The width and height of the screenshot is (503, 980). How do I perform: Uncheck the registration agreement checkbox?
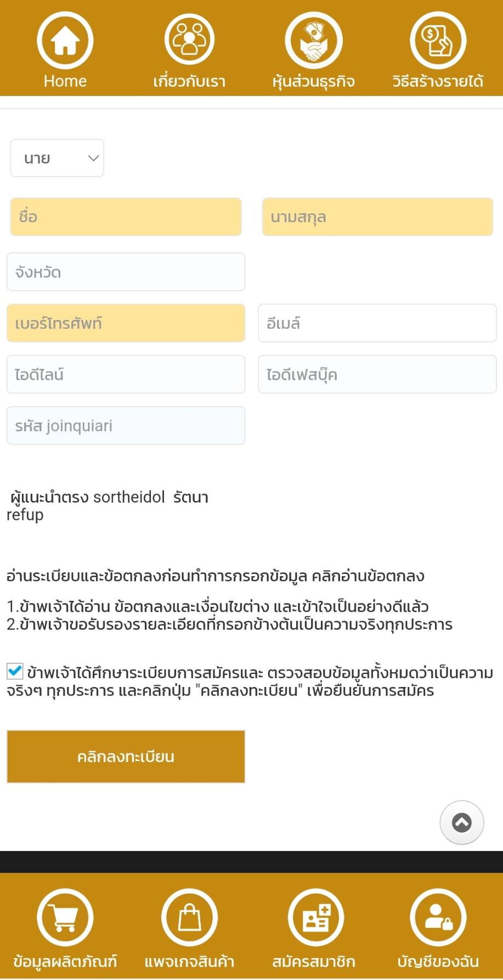pyautogui.click(x=15, y=671)
